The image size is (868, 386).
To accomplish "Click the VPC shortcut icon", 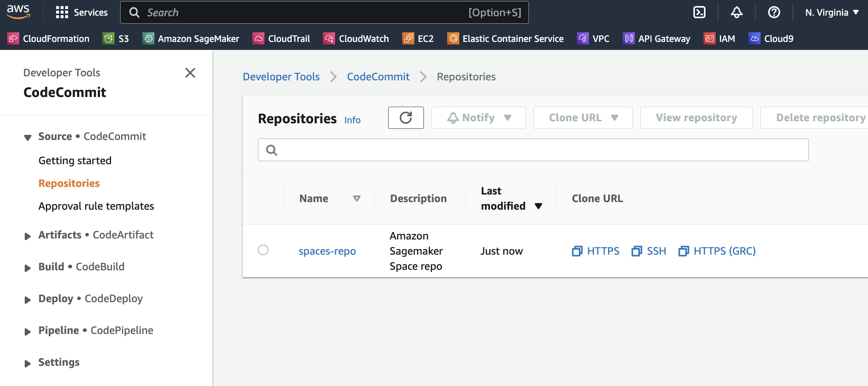I will [x=583, y=38].
